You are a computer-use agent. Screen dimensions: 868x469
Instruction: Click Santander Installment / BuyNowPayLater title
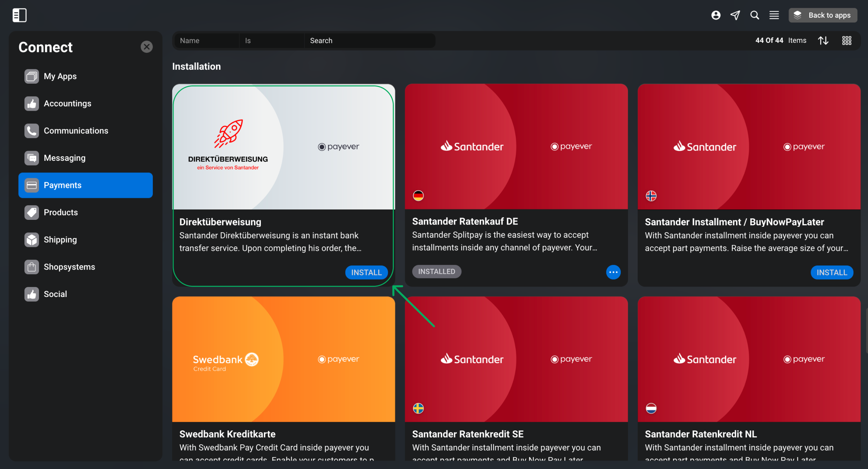tap(735, 222)
